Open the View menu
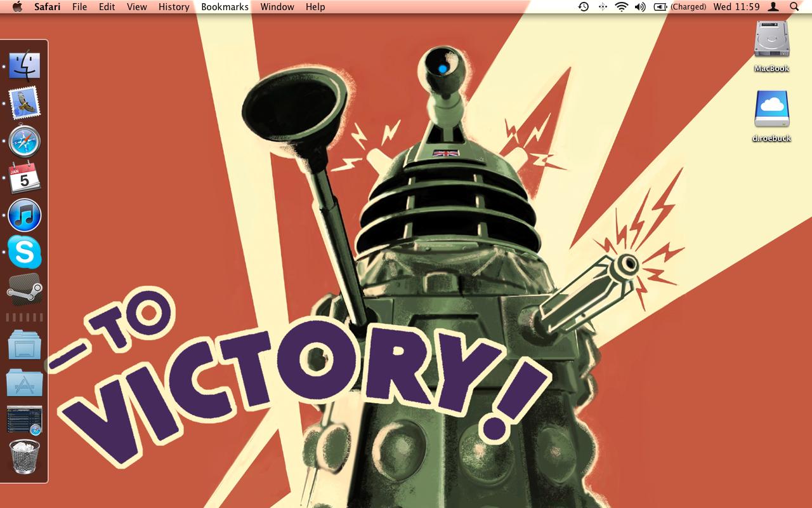 tap(137, 6)
